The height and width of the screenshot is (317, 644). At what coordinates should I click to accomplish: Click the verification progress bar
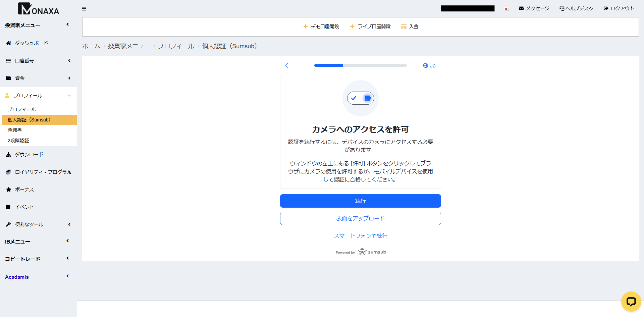tap(360, 65)
